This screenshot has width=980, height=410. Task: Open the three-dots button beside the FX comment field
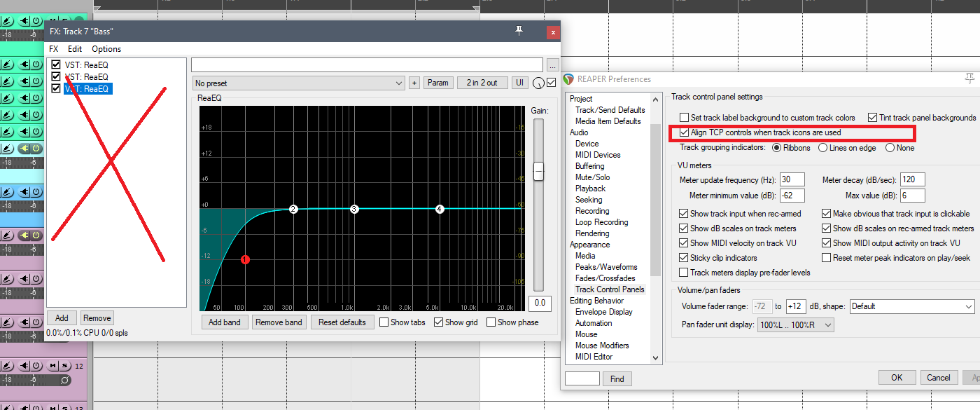553,65
